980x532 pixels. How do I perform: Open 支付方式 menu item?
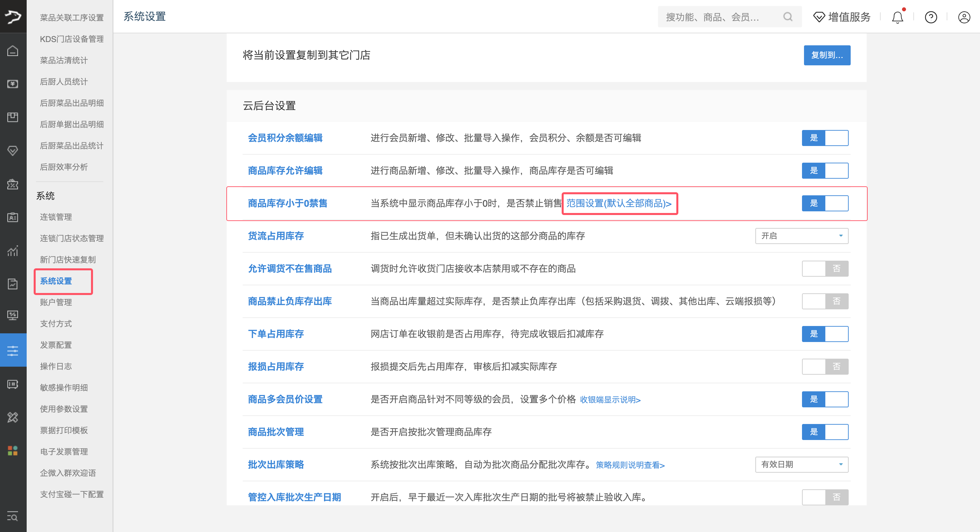click(x=56, y=323)
